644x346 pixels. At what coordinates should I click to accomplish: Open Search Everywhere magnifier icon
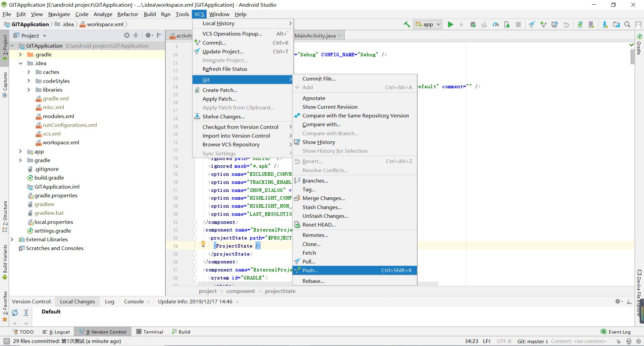[x=627, y=24]
